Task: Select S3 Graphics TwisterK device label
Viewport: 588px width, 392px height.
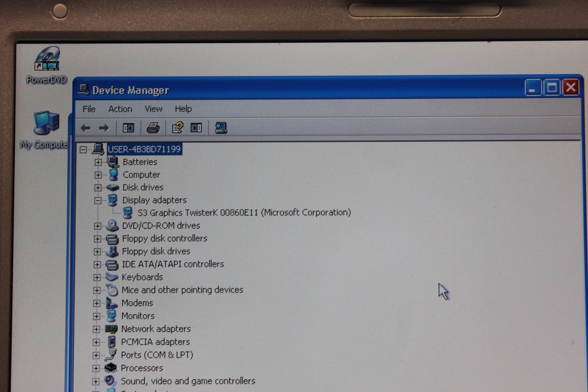Action: pyautogui.click(x=244, y=213)
